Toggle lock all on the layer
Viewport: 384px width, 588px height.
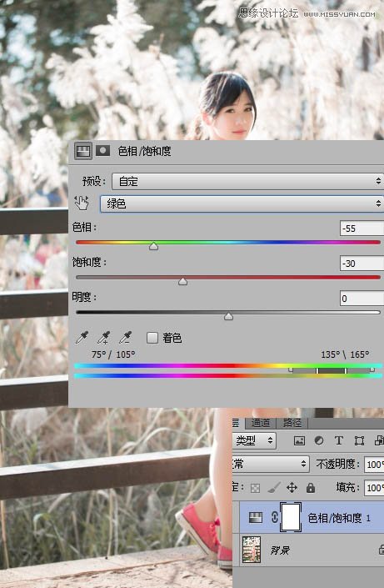311,488
